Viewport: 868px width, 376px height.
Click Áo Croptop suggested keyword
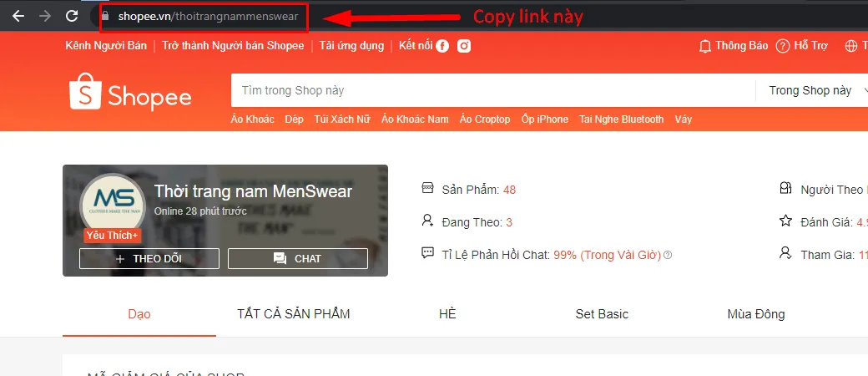pos(485,119)
